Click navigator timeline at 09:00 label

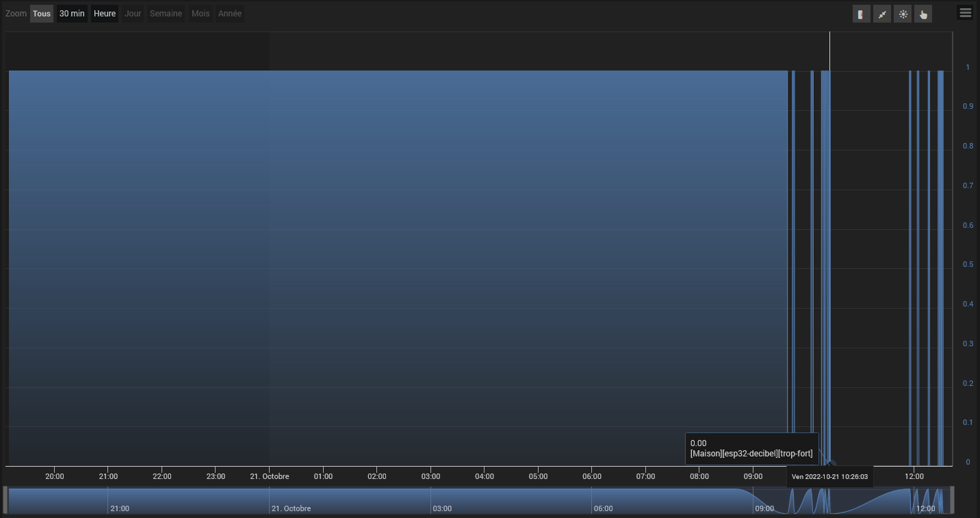[x=764, y=508]
